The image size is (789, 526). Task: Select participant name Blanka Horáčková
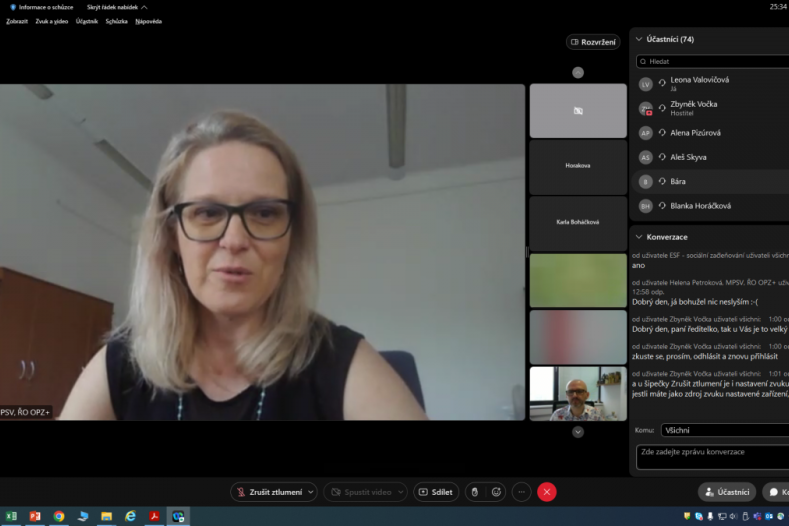(700, 205)
